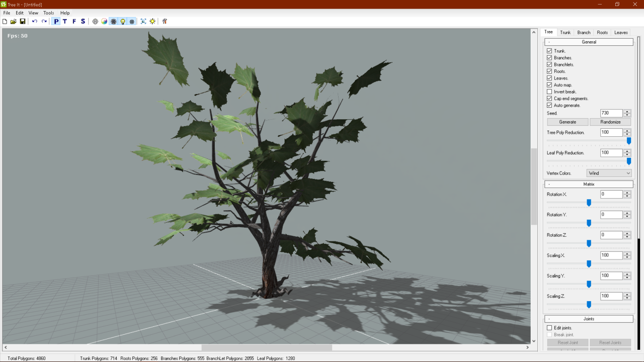Collapse the General section header
This screenshot has height=362, width=644.
coord(589,42)
